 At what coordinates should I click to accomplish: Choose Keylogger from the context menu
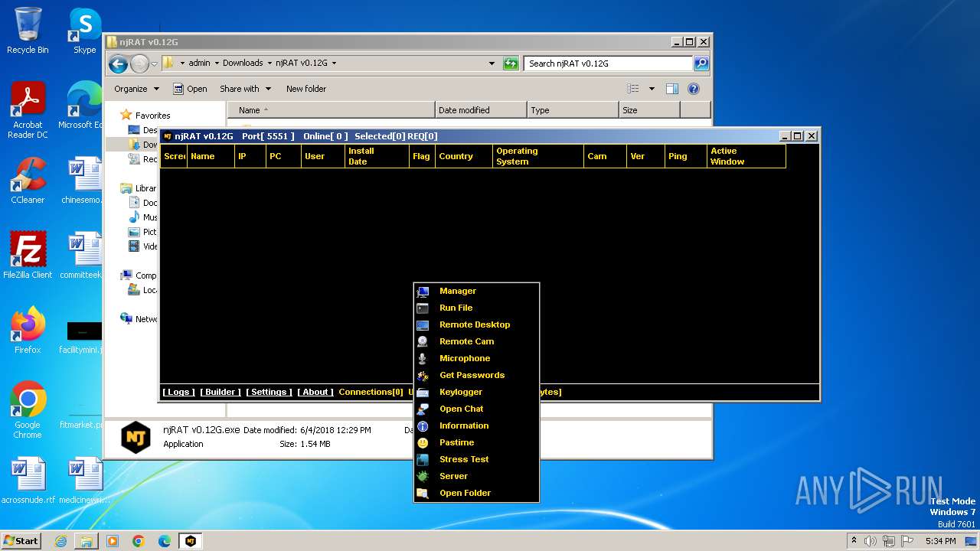coord(461,392)
